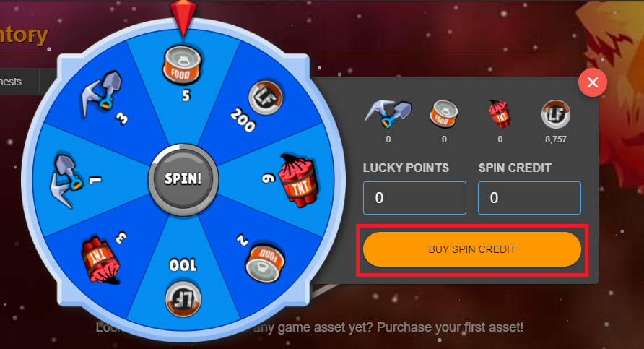Click the BUY SPIN CREDIT button
The width and height of the screenshot is (644, 349).
click(x=472, y=249)
